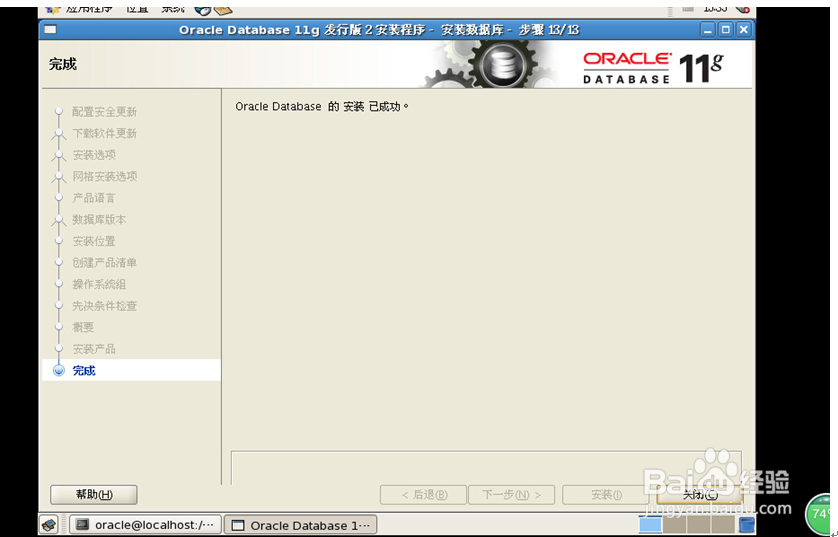Click the greyed 后退(B) back button
Screen dimensions: 838x537
[423, 495]
